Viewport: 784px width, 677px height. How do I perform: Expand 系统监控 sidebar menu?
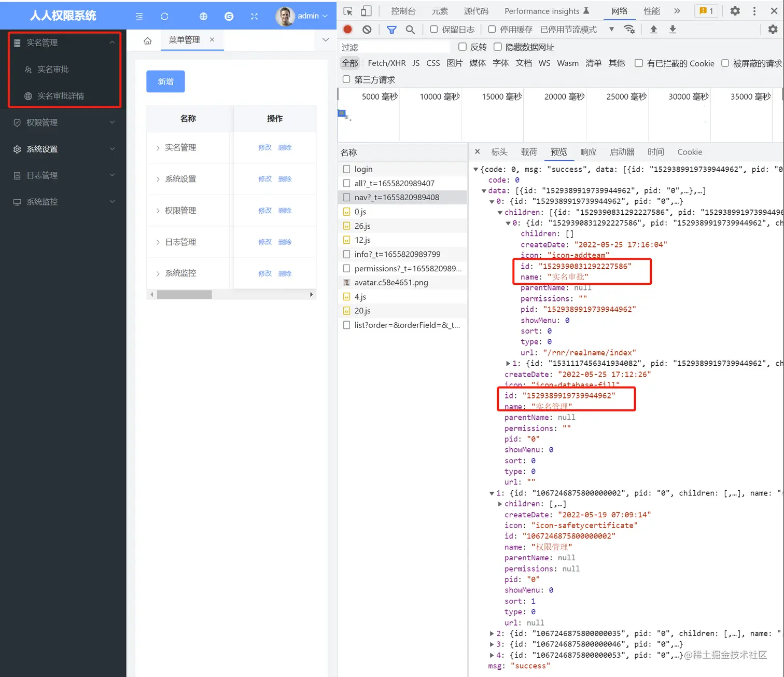point(63,202)
